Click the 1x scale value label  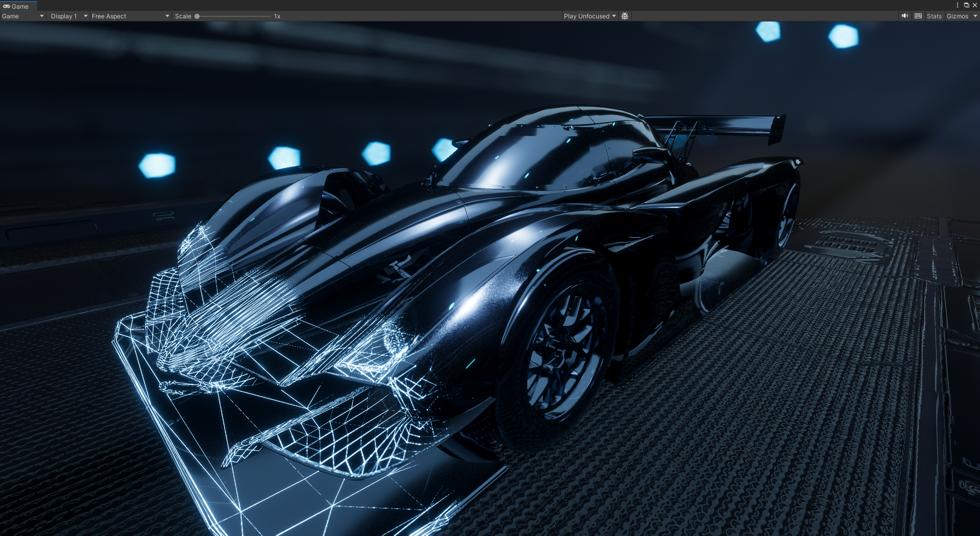277,16
